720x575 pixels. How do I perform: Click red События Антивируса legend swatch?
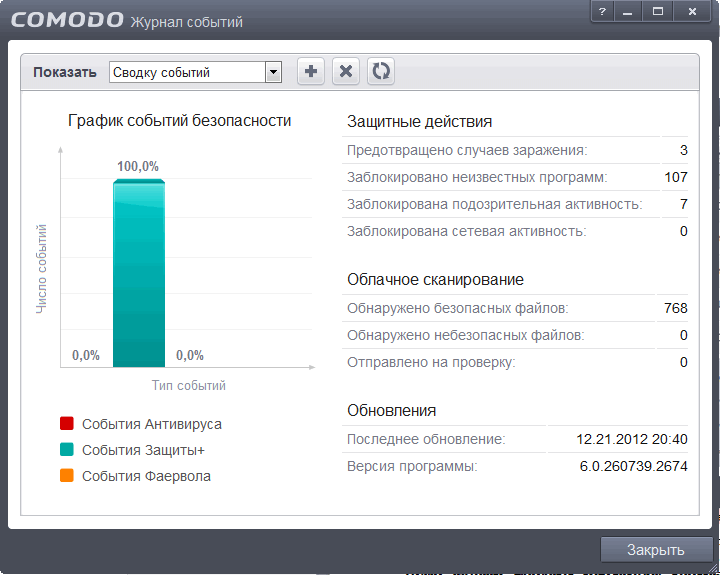(x=67, y=423)
